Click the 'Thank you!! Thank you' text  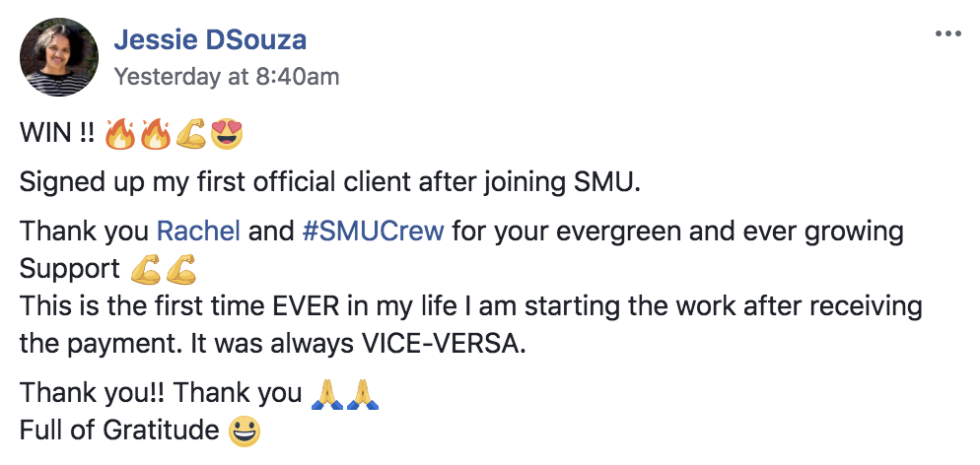point(161,393)
